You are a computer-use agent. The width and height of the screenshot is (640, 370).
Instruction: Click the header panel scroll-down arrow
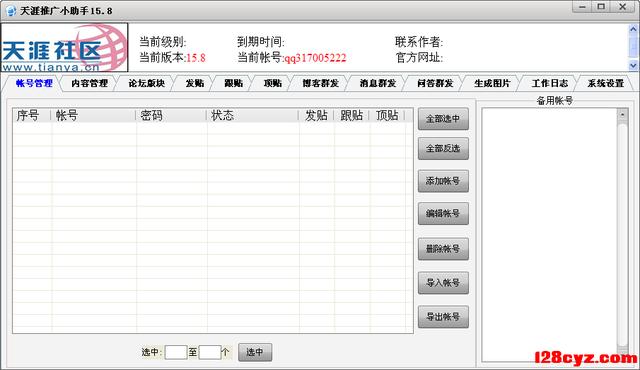tap(633, 65)
